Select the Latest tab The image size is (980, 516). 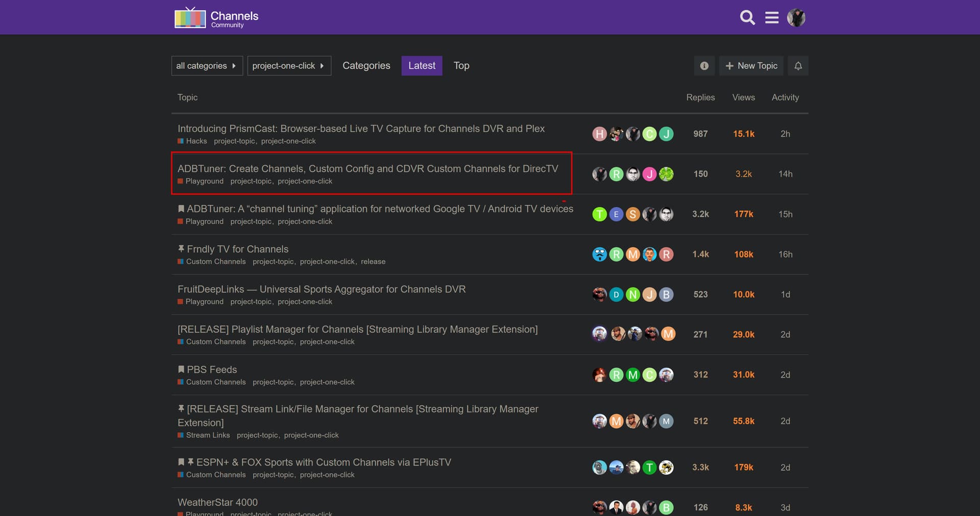tap(422, 66)
